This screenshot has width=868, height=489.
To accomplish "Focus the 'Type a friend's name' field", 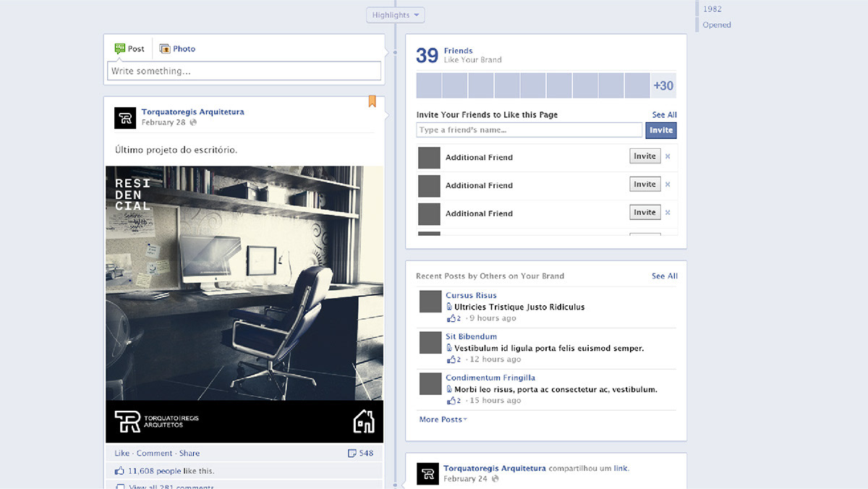I will (529, 130).
